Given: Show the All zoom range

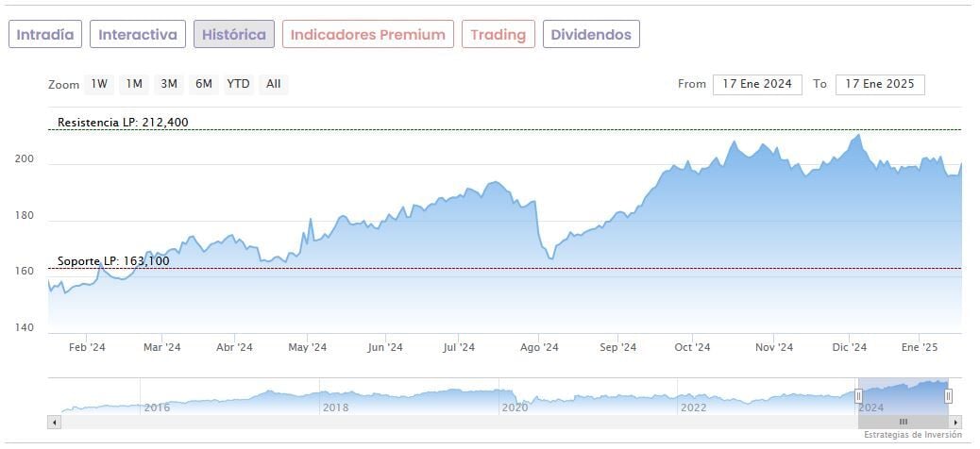Looking at the screenshot, I should 273,84.
